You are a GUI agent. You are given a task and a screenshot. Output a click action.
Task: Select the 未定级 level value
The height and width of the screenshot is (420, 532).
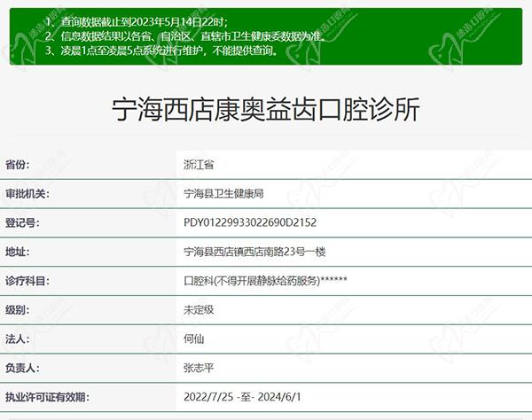[x=198, y=310]
